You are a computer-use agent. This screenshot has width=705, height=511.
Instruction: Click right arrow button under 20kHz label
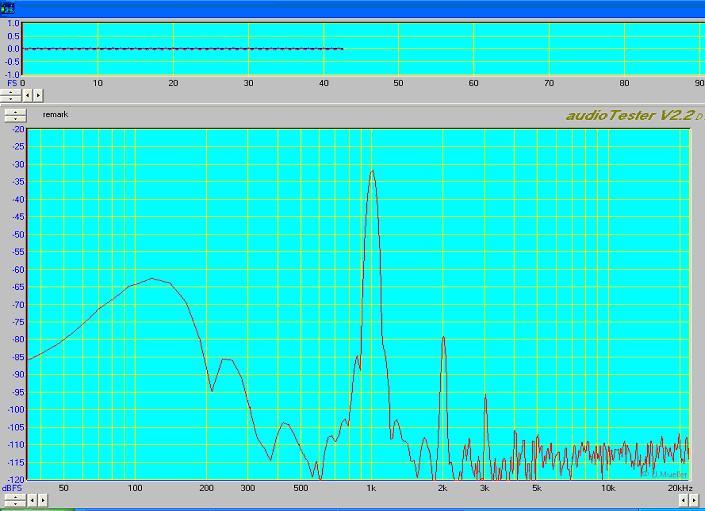pyautogui.click(x=694, y=500)
